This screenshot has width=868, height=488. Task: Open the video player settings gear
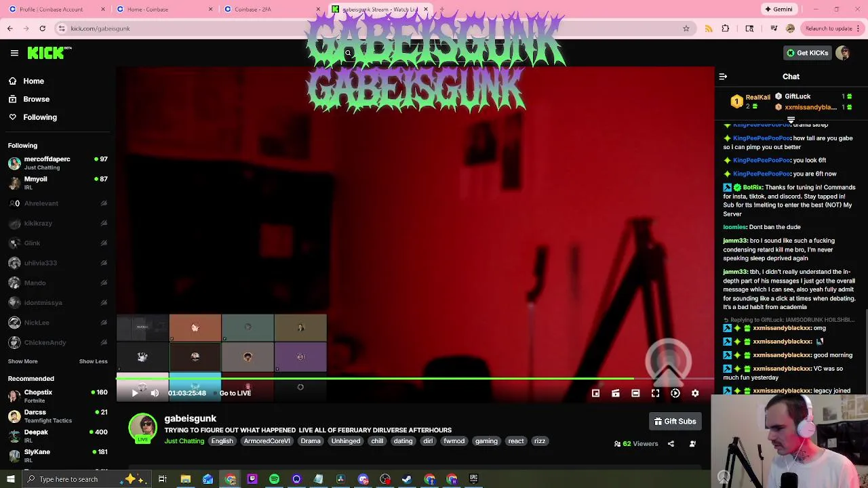(x=695, y=393)
